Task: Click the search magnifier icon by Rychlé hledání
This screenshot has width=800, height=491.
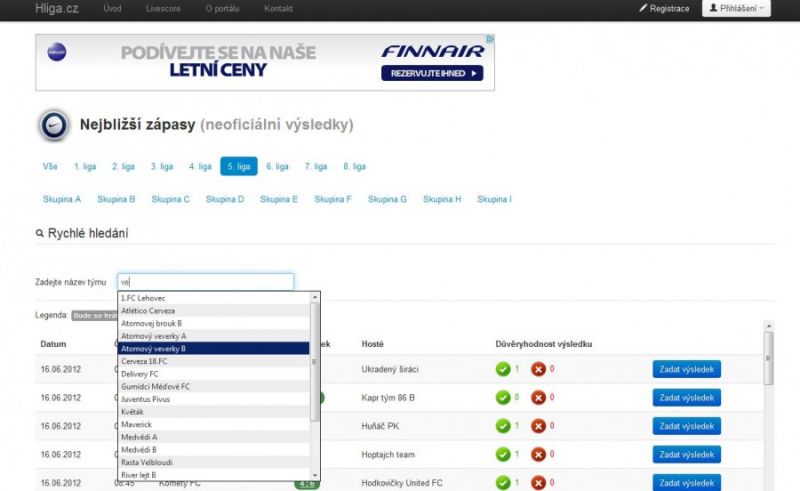Action: coord(40,234)
